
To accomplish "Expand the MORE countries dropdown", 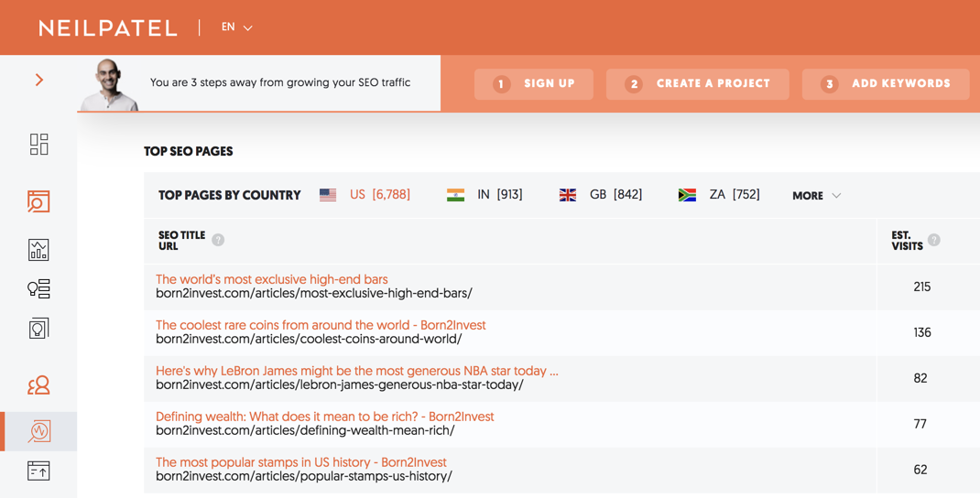I will tap(816, 196).
